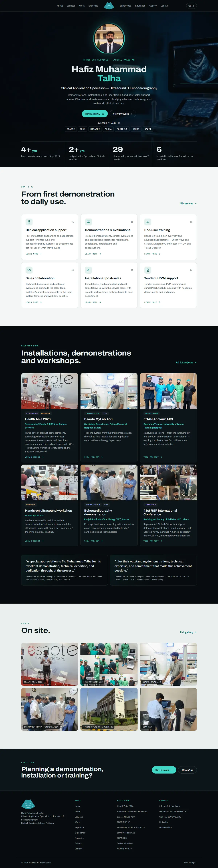Open the LinkedIn link in the footer
218x868 pixels.
pyautogui.click(x=163, y=822)
